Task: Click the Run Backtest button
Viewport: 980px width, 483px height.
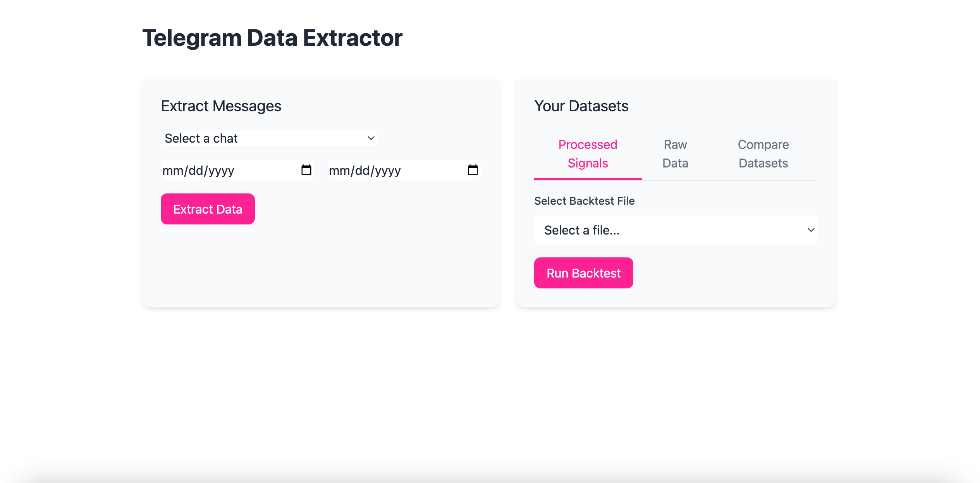Action: tap(583, 273)
